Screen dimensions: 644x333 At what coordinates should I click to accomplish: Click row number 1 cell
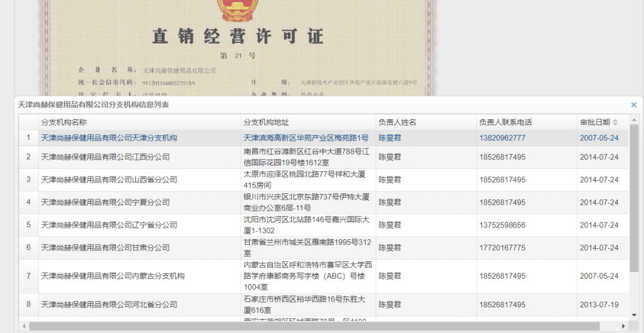pyautogui.click(x=29, y=138)
